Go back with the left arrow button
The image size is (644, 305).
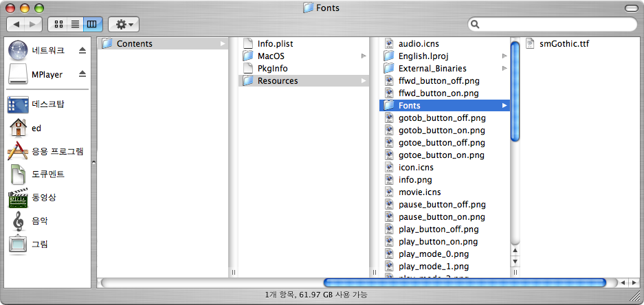16,25
